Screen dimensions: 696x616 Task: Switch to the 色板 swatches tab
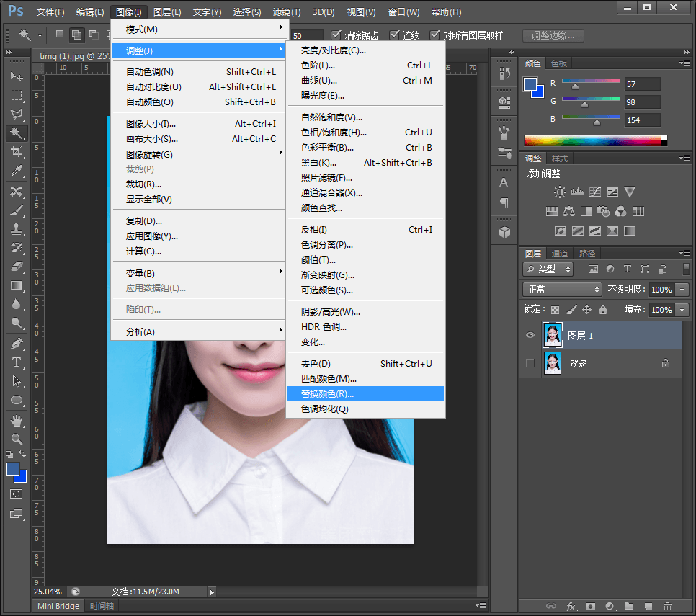[x=559, y=63]
